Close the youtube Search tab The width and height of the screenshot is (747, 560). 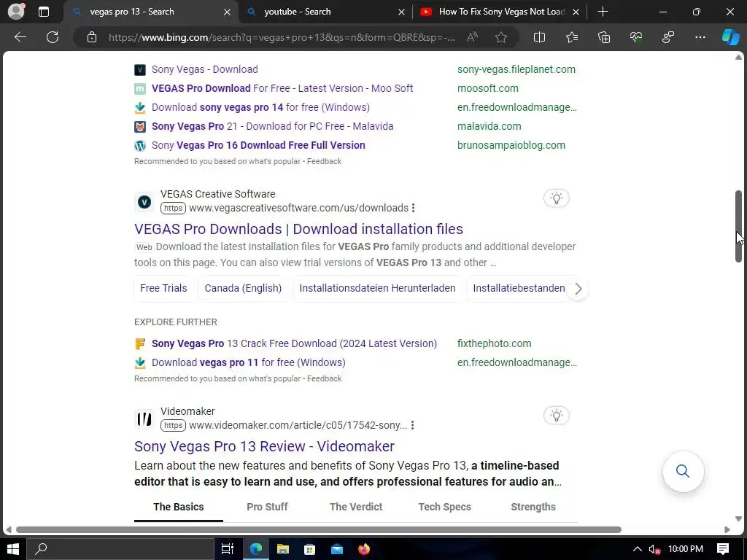[x=402, y=12]
